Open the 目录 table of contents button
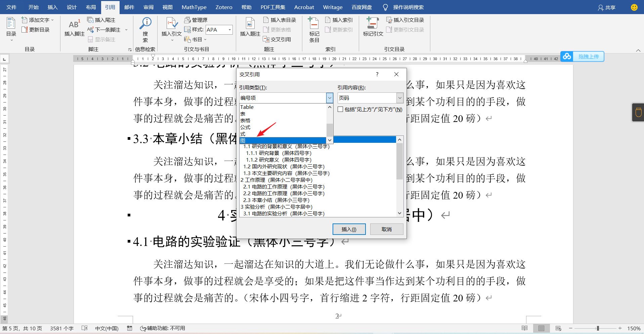644x334 pixels. pos(11,29)
